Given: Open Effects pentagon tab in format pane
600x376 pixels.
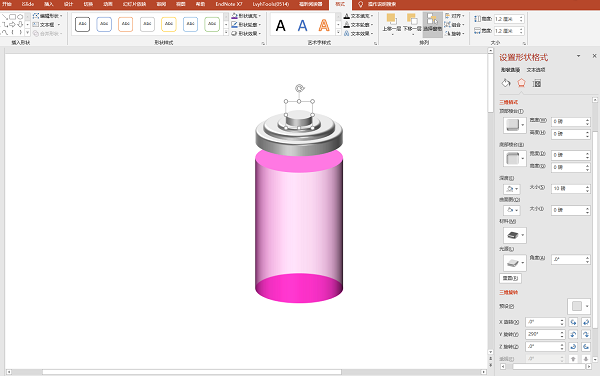Looking at the screenshot, I should 521,83.
